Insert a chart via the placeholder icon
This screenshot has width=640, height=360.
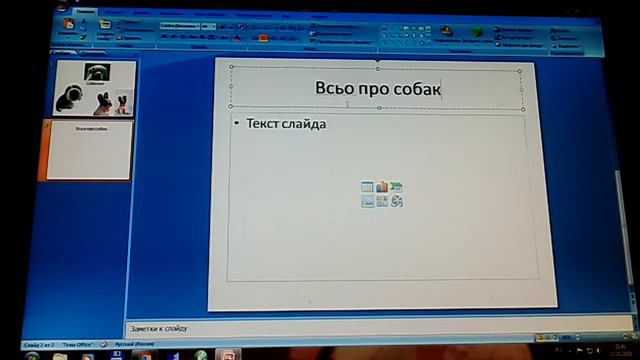(x=382, y=187)
